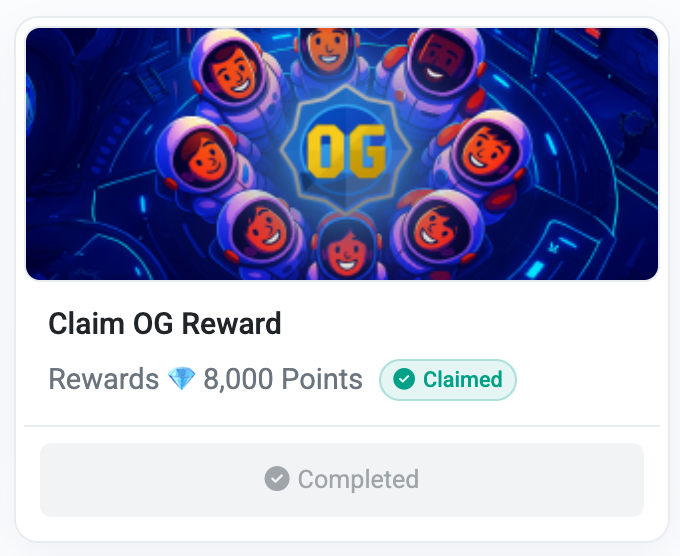Click the 8,000 Points reward text
The width and height of the screenshot is (680, 556).
[x=283, y=379]
